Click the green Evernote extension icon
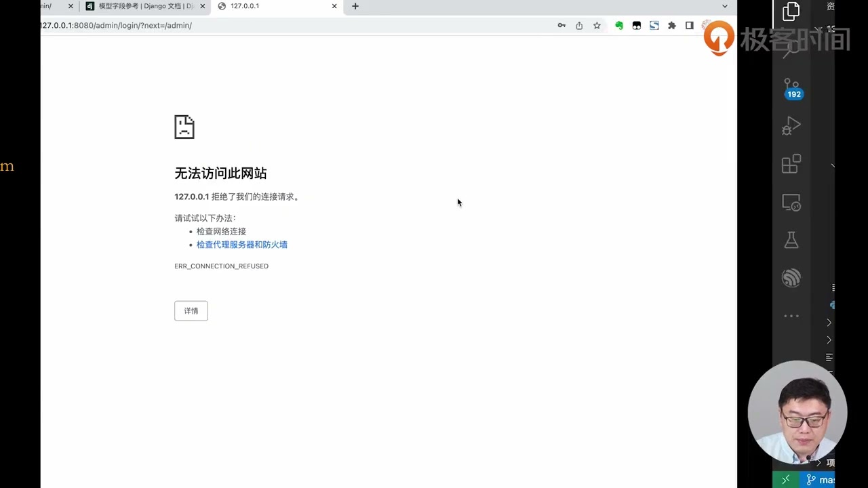This screenshot has height=488, width=868. 619,25
